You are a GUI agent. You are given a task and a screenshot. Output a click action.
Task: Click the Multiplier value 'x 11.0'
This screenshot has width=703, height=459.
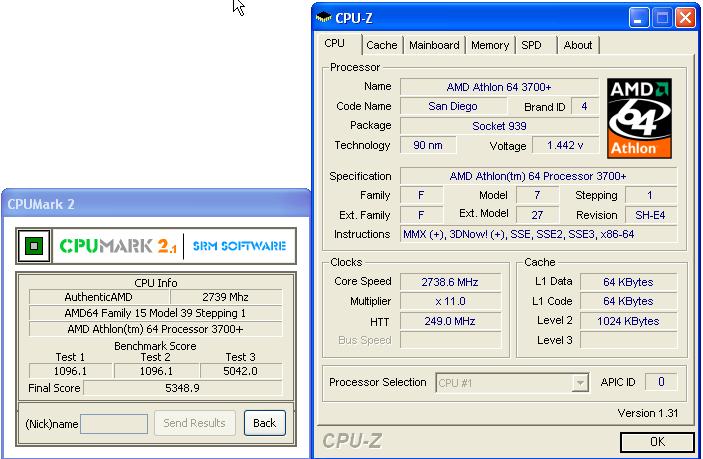click(x=450, y=301)
